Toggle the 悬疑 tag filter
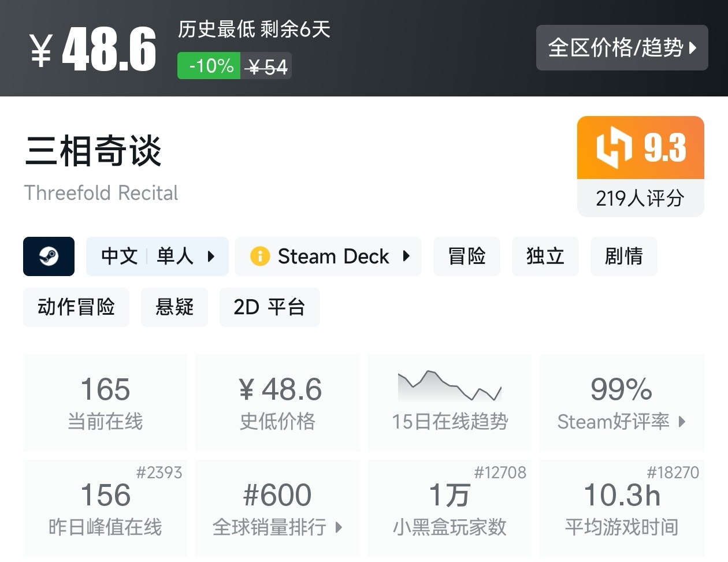This screenshot has width=728, height=562. 174,307
